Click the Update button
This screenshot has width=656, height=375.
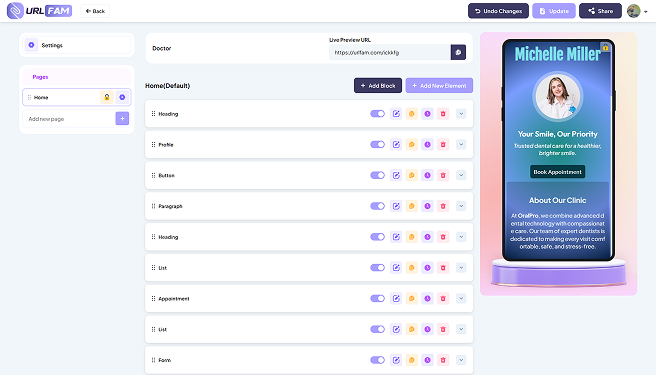[x=554, y=11]
